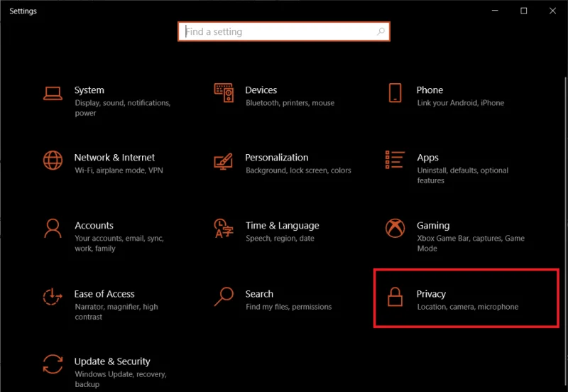Click 'Speech, region, date' text
The width and height of the screenshot is (568, 392).
tap(280, 239)
